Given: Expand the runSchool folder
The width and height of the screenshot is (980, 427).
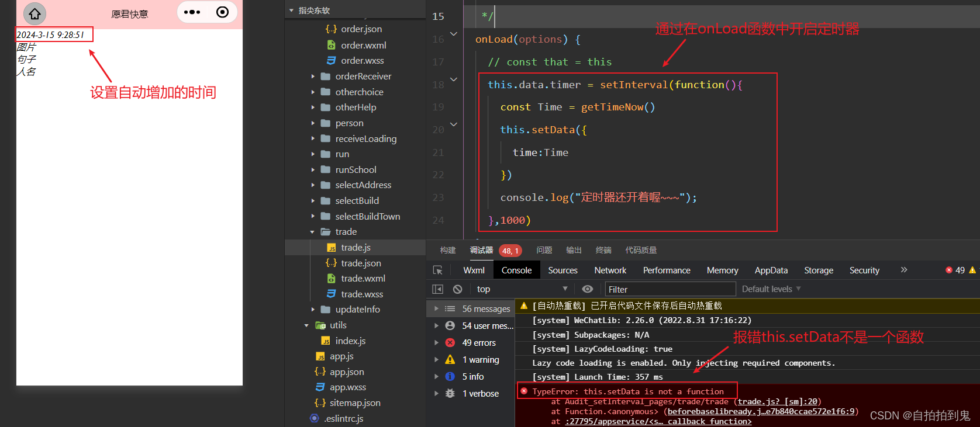Looking at the screenshot, I should pos(313,170).
